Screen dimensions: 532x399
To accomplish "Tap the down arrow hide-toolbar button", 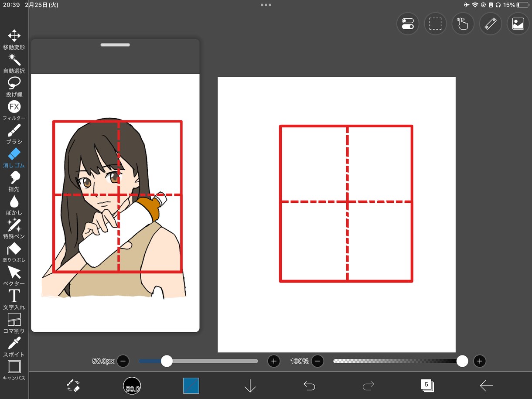I will tap(250, 385).
